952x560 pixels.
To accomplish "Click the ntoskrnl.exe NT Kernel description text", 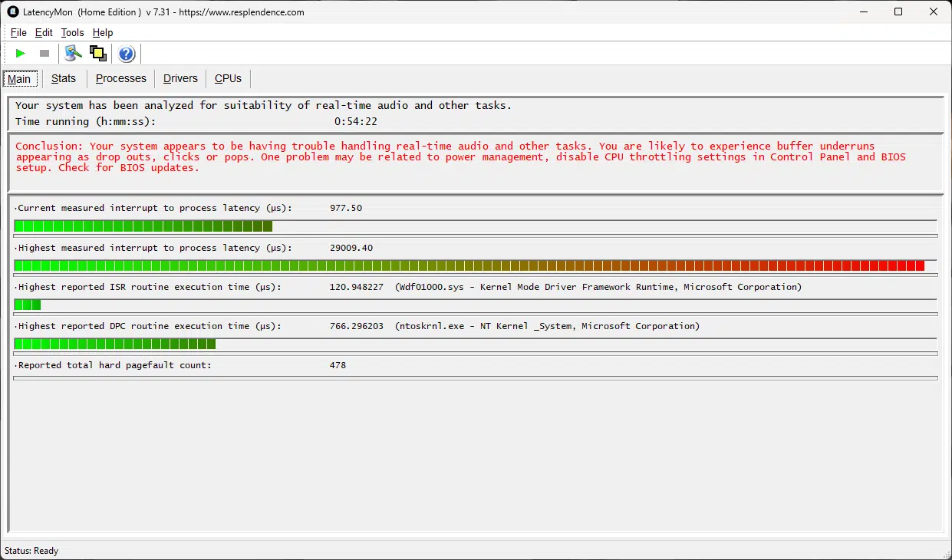I will [548, 326].
